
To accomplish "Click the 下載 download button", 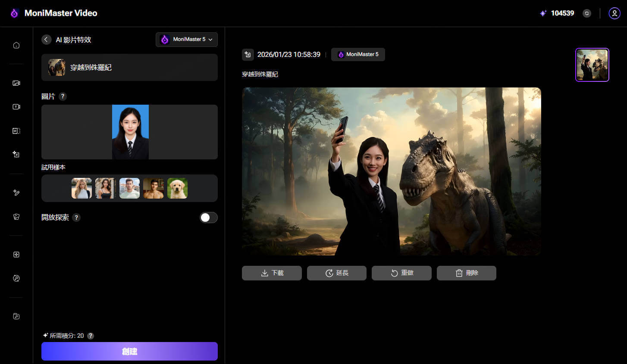I will (272, 273).
